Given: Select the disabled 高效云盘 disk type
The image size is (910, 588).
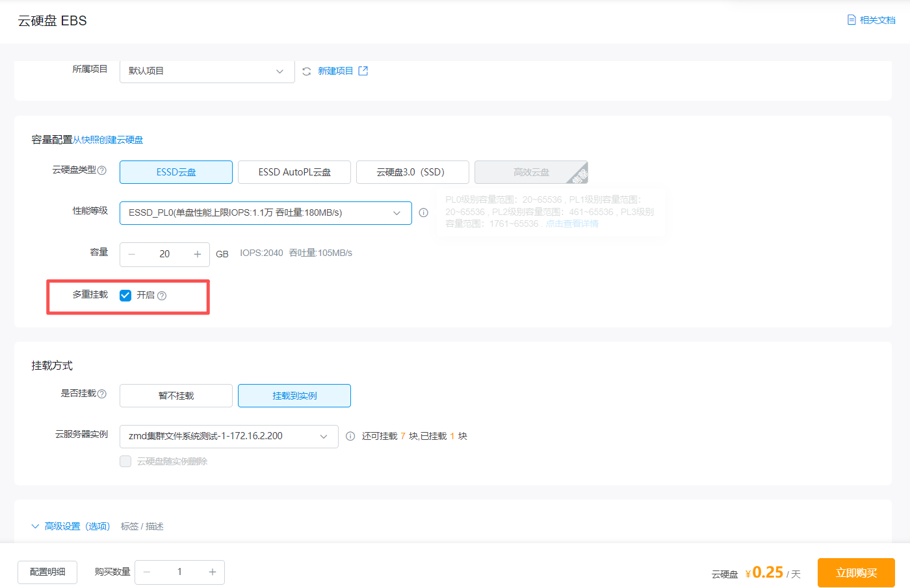Looking at the screenshot, I should tap(531, 172).
